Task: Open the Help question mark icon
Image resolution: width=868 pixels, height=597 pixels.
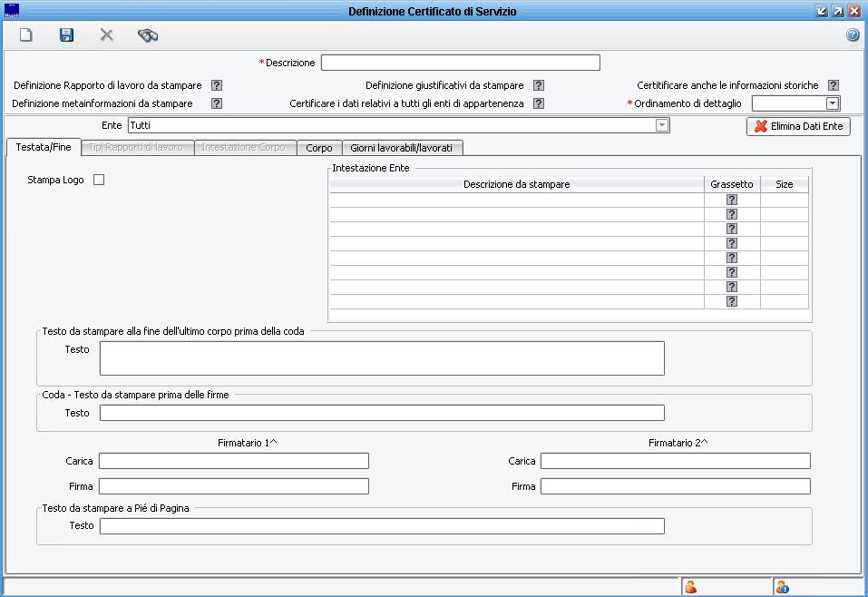Action: [x=853, y=35]
